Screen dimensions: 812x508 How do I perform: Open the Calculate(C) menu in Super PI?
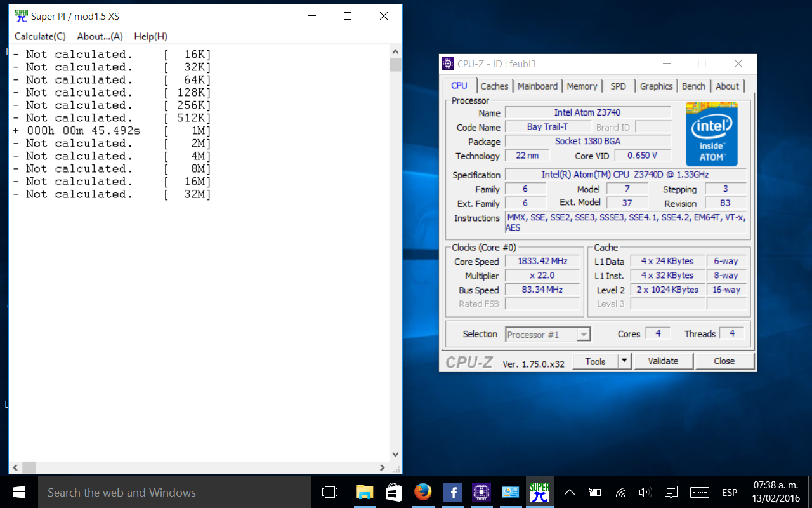pyautogui.click(x=40, y=36)
